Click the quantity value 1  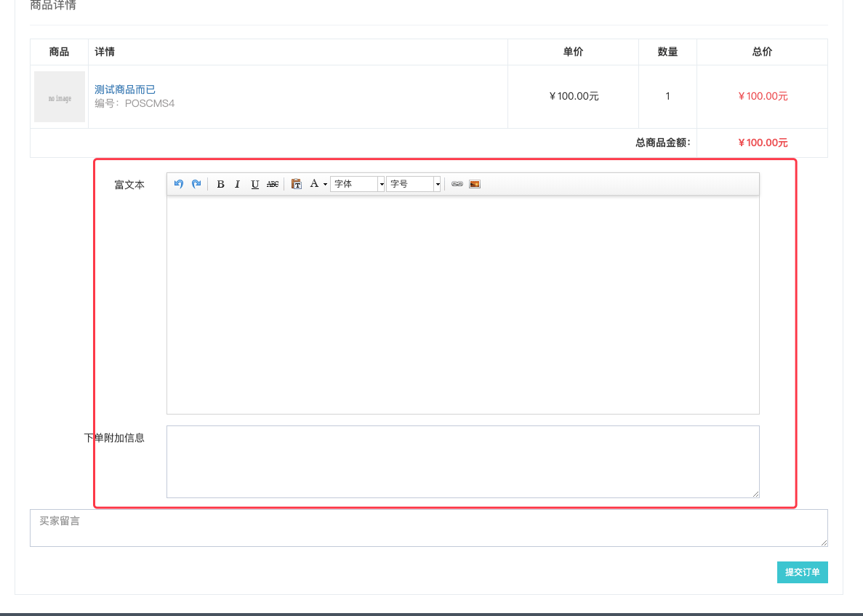(667, 96)
